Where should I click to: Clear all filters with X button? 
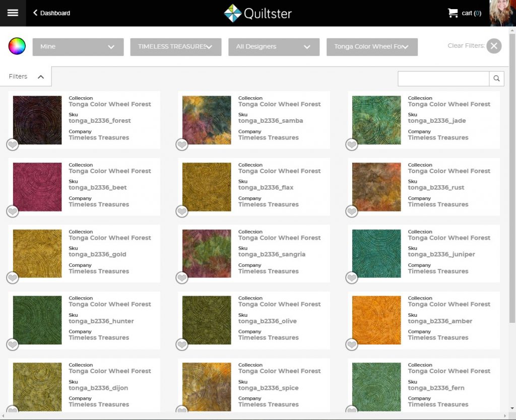point(494,46)
